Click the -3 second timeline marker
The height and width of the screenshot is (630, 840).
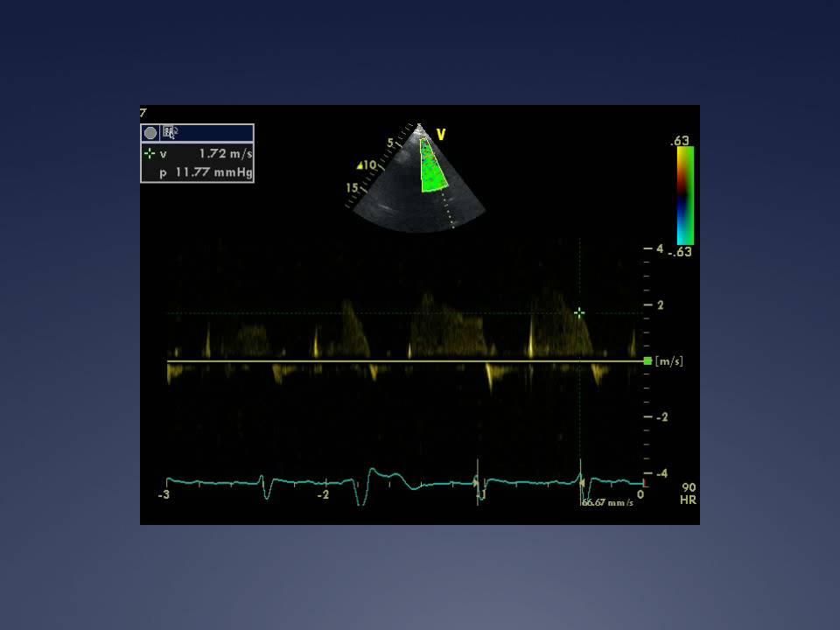tap(164, 495)
